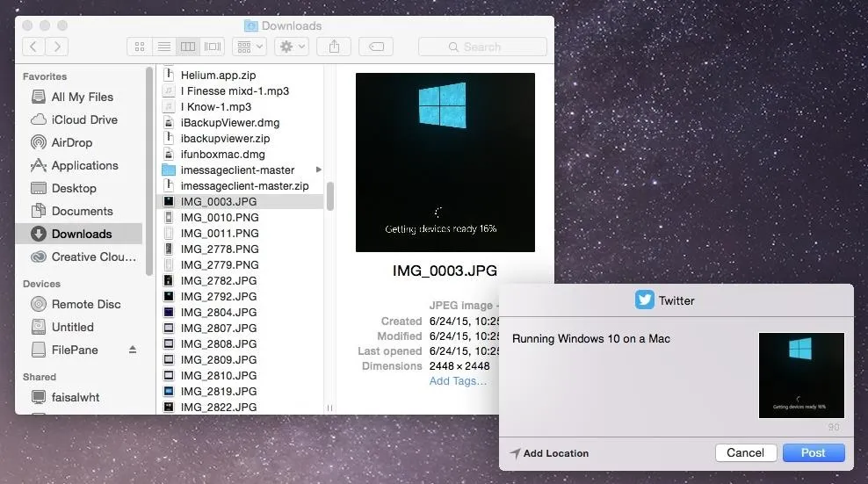
Task: Select faisalwht under Shared
Action: [79, 397]
